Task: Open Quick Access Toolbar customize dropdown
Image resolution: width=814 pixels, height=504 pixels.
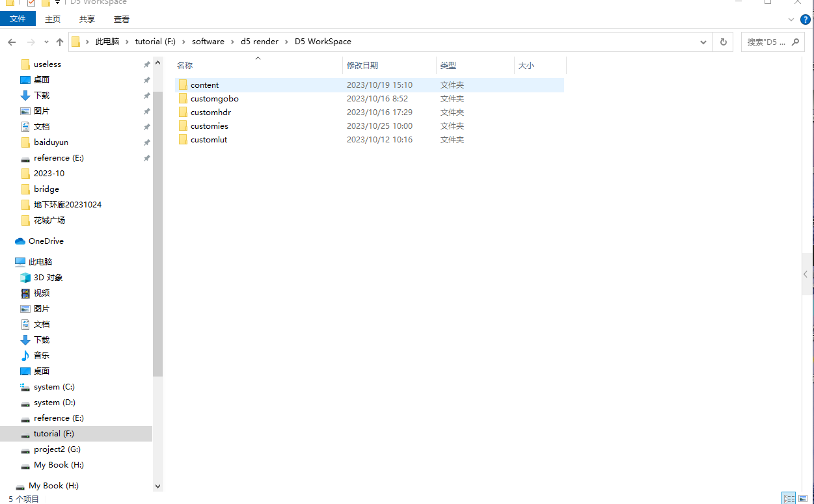Action: pos(57,2)
